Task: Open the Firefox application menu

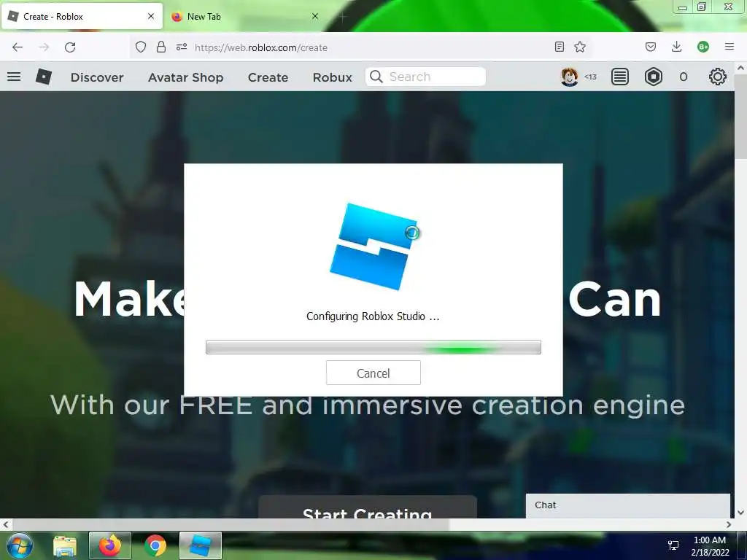Action: coord(729,47)
